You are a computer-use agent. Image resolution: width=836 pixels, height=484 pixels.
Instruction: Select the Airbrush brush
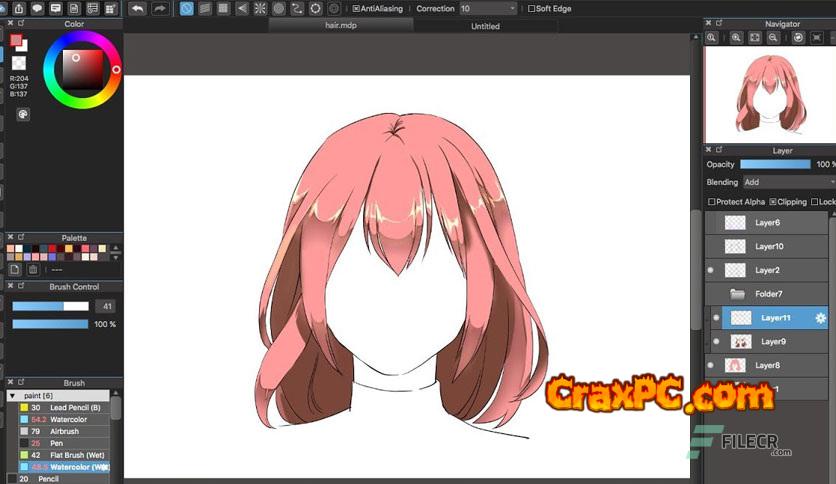click(x=66, y=431)
